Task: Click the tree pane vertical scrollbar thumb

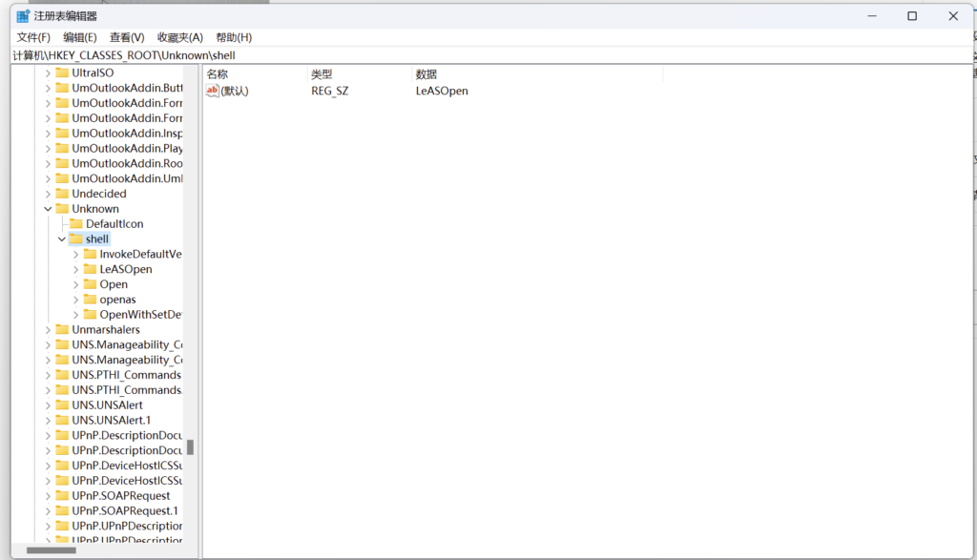Action: 191,446
